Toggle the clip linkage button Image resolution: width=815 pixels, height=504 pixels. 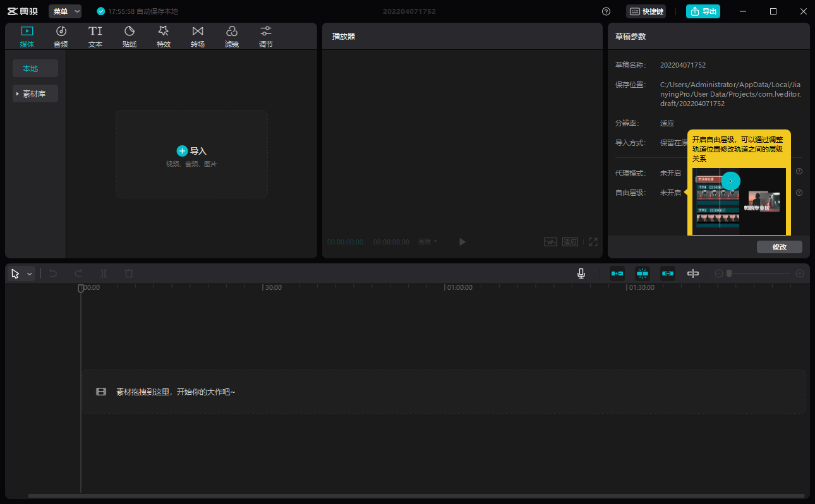point(668,273)
